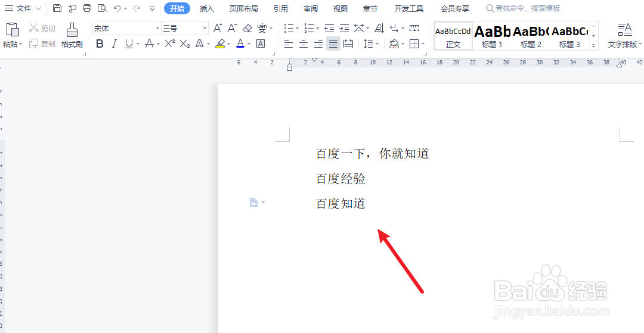Increase font size with A+ icon
This screenshot has width=644, height=333.
[218, 29]
